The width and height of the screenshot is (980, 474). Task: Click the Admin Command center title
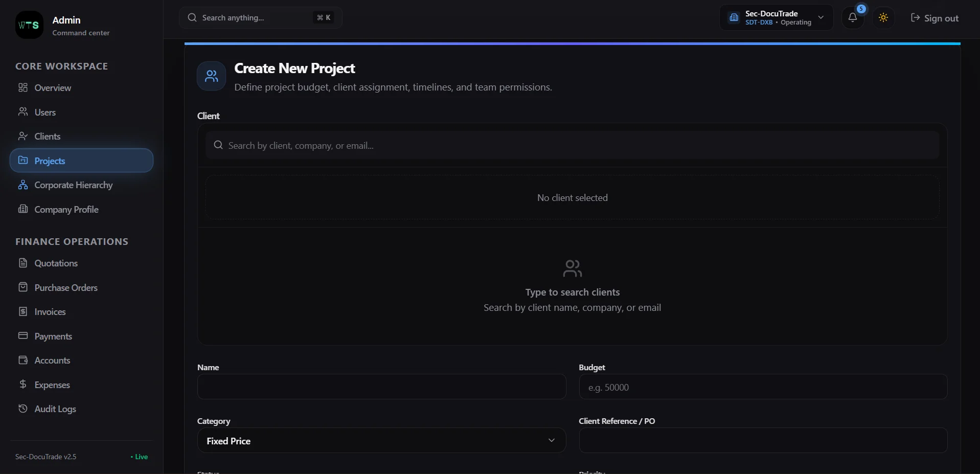pos(81,25)
